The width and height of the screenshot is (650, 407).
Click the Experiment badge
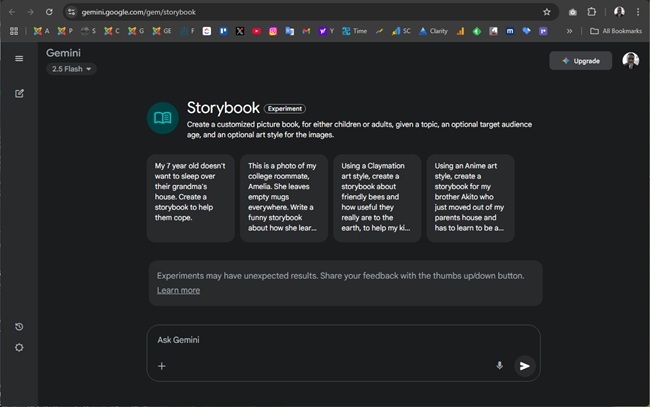click(285, 109)
